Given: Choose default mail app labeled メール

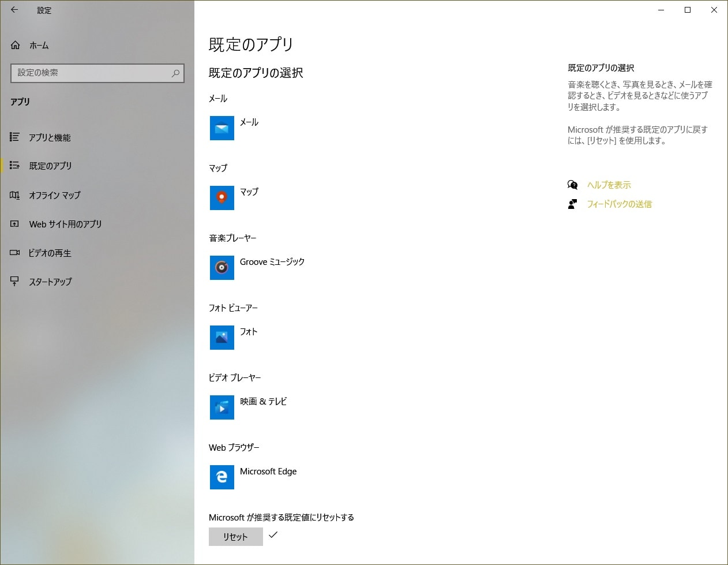Looking at the screenshot, I should tap(249, 122).
